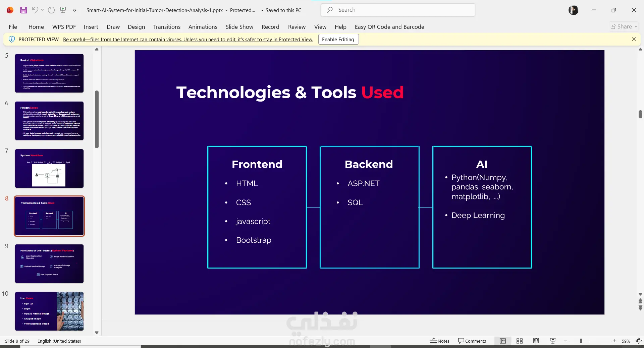This screenshot has width=644, height=348.
Task: Click the Deep Learning bullet text
Action: [x=478, y=215]
